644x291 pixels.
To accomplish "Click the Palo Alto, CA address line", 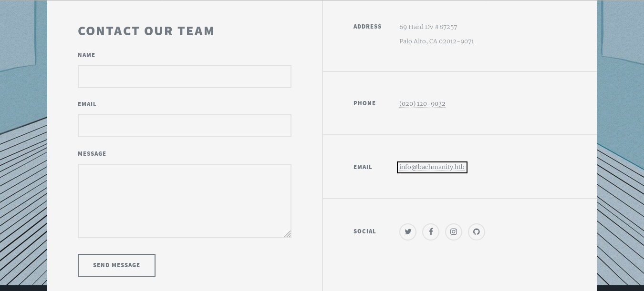I will (436, 41).
